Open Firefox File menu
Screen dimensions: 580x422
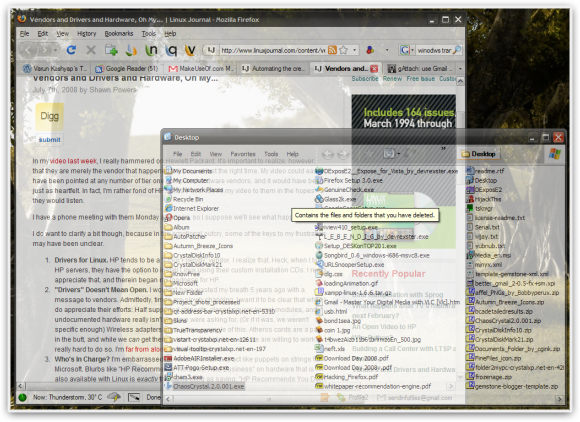(24, 34)
